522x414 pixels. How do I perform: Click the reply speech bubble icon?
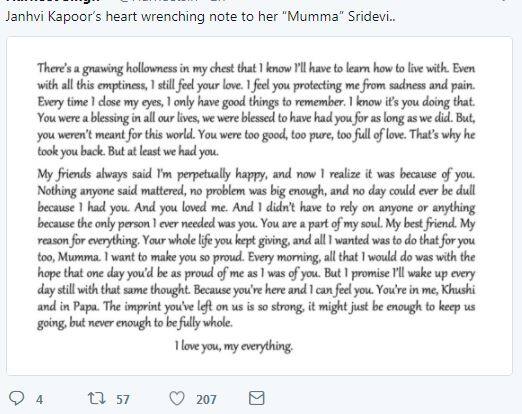point(16,398)
